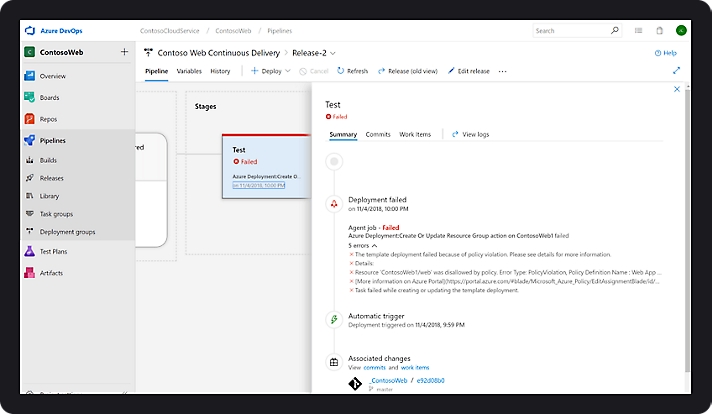The width and height of the screenshot is (712, 414).
Task: Collapse the 5 errors list
Action: click(374, 245)
